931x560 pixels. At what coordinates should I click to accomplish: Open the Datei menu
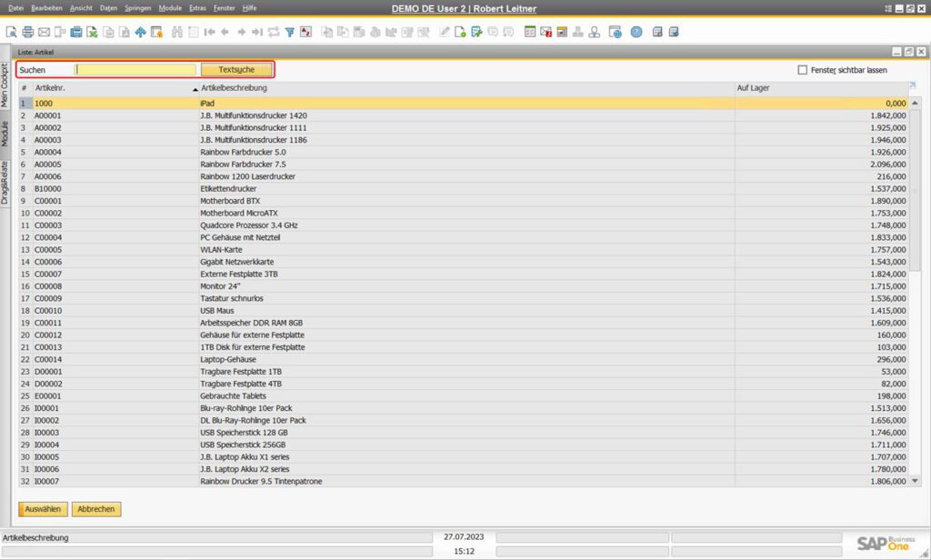coord(16,8)
